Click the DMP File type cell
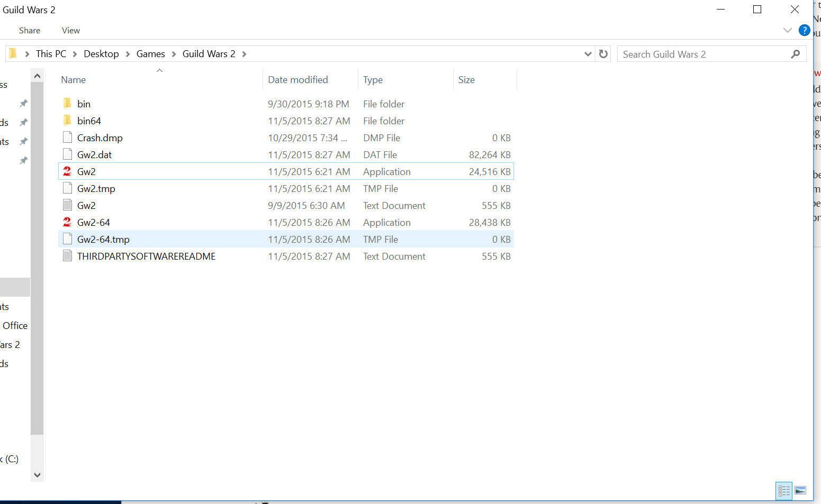 [382, 138]
